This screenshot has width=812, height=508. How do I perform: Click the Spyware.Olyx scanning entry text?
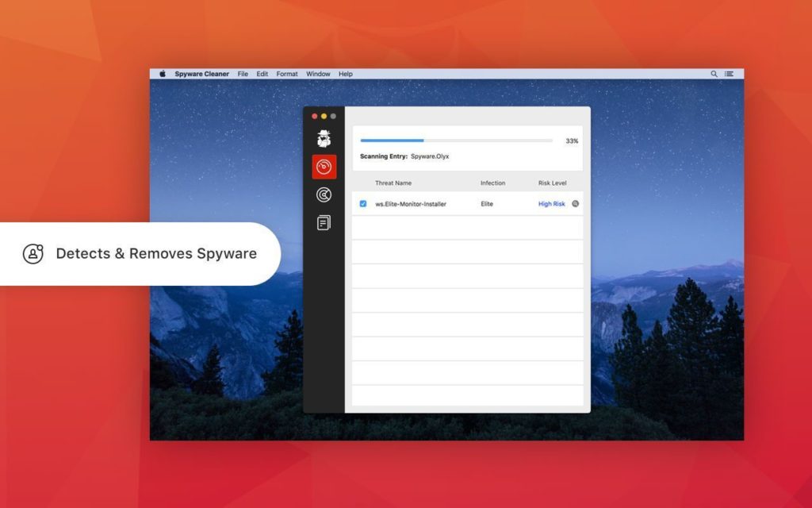pos(430,156)
